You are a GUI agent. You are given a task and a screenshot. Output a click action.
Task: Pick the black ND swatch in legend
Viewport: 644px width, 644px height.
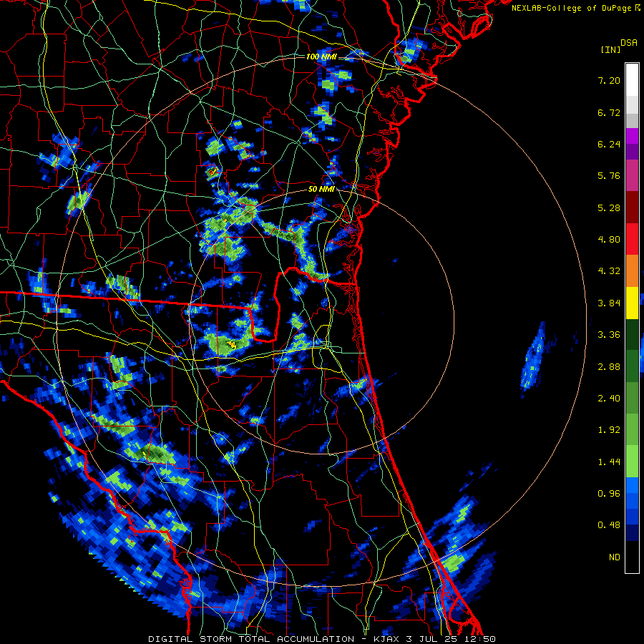[x=632, y=557]
